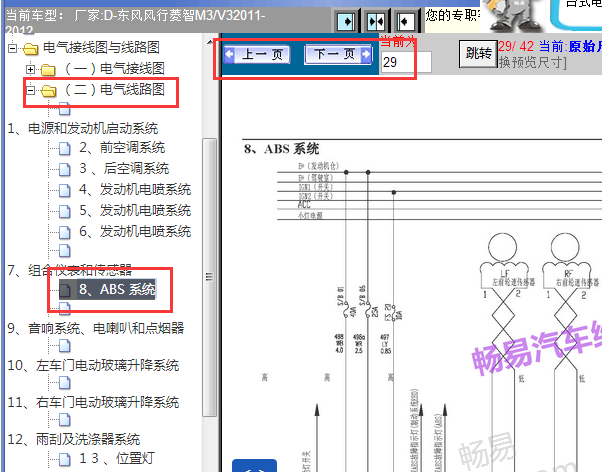
Task: Open 3、后空调系统 tree item
Action: coord(124,169)
